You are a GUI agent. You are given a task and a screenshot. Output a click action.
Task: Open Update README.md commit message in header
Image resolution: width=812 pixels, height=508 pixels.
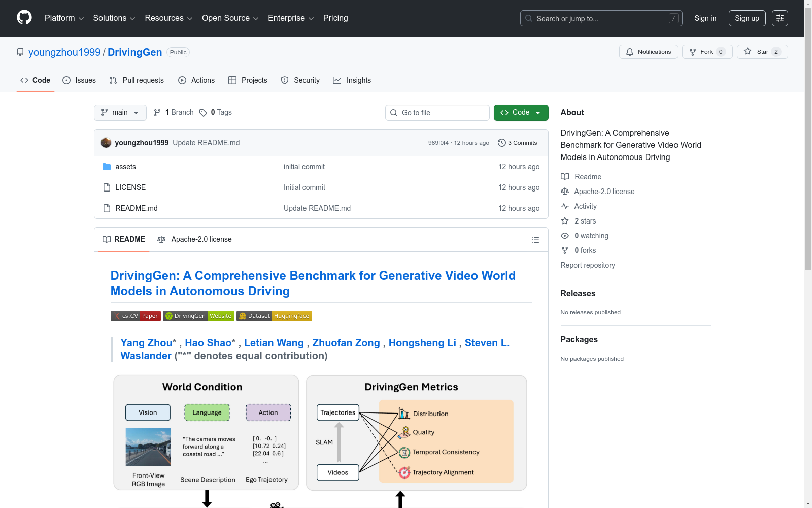point(206,143)
